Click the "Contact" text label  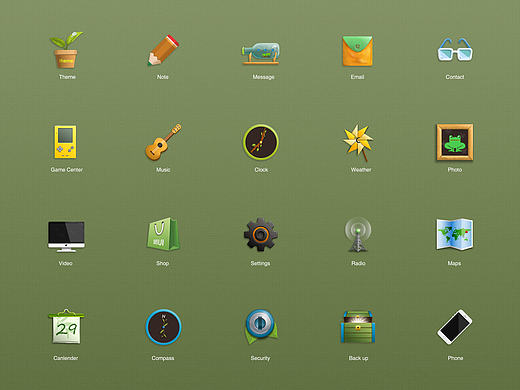coord(455,77)
